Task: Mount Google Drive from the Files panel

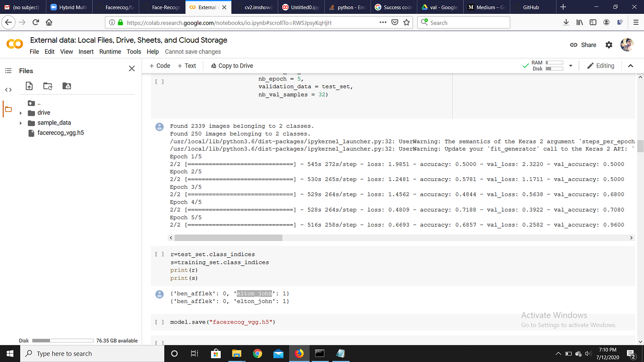Action: [66, 86]
